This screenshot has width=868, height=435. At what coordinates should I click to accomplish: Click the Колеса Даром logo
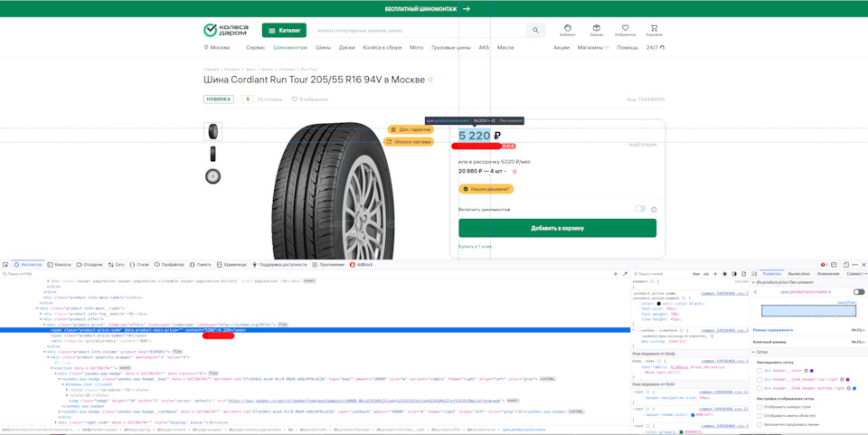coord(226,30)
